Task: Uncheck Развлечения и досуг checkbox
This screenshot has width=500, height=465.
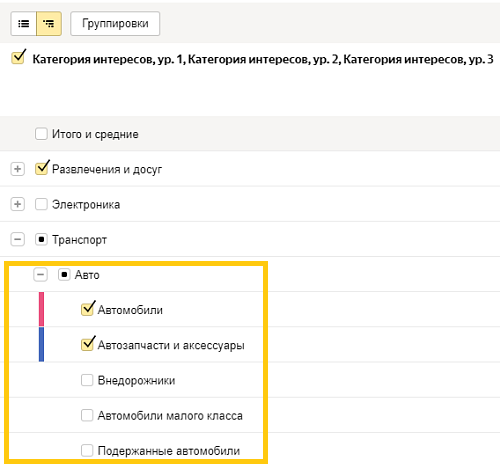Action: 42,168
